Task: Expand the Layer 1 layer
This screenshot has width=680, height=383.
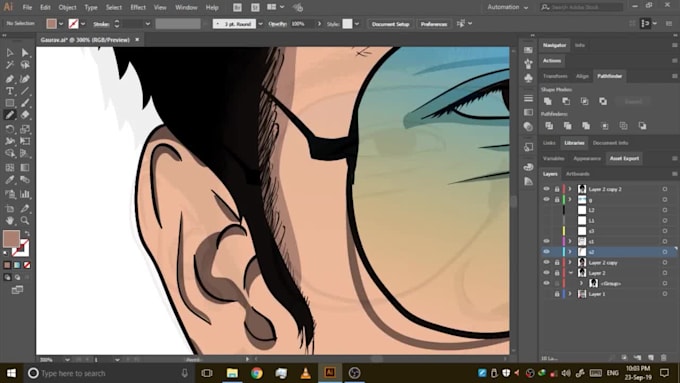Action: (x=570, y=294)
